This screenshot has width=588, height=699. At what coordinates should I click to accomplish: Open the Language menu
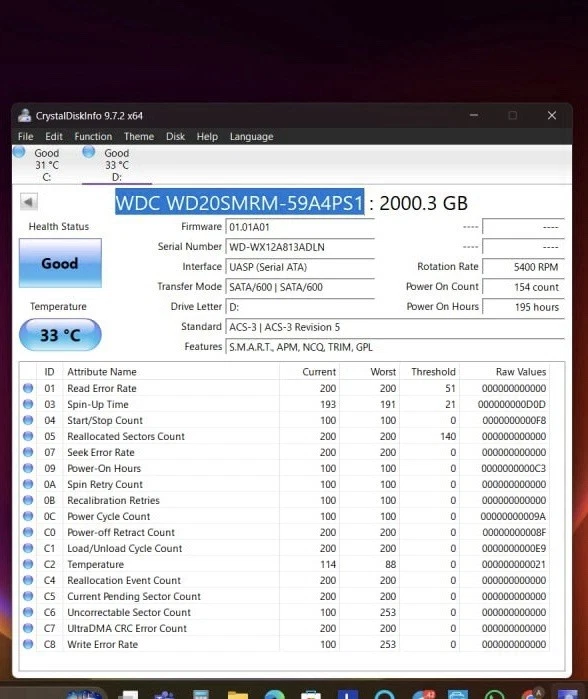(251, 136)
